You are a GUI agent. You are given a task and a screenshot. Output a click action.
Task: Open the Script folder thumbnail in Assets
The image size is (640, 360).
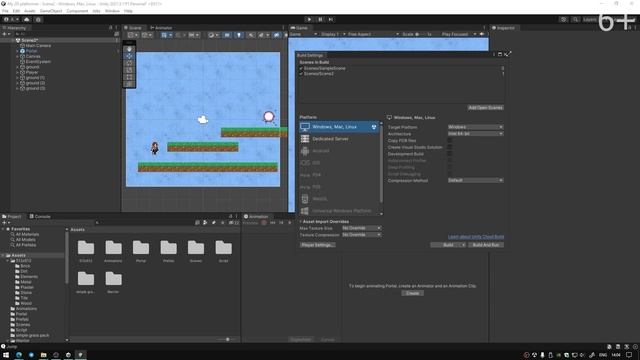tap(224, 251)
